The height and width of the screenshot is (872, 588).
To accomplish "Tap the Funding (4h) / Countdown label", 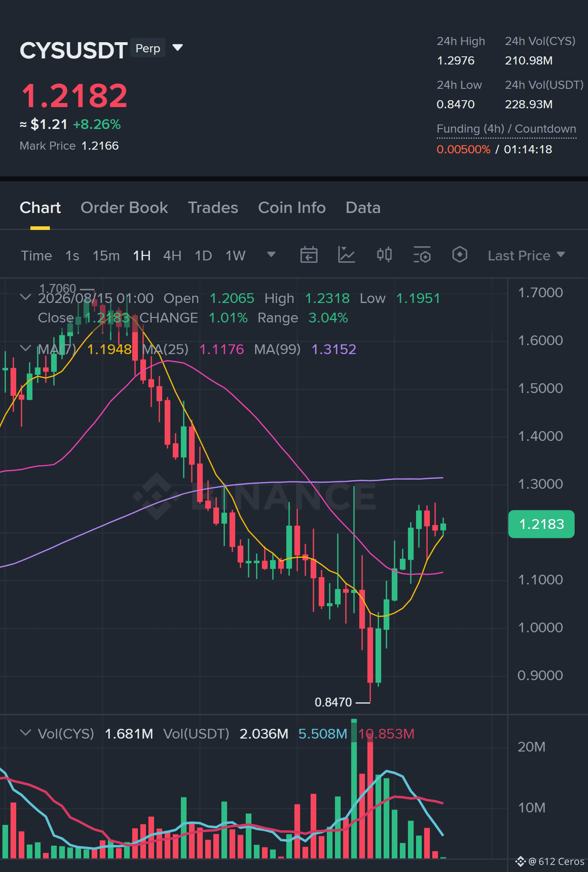I will click(x=506, y=129).
